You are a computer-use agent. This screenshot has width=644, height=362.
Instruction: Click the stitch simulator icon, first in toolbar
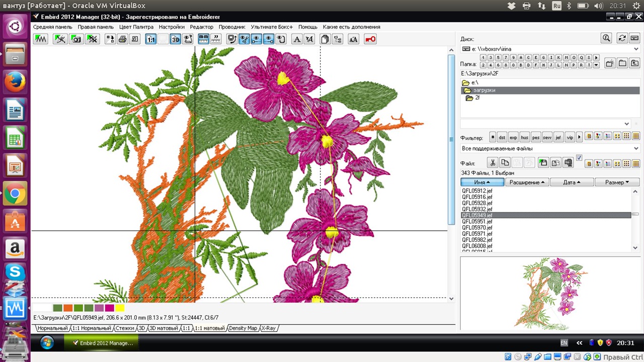[40, 39]
